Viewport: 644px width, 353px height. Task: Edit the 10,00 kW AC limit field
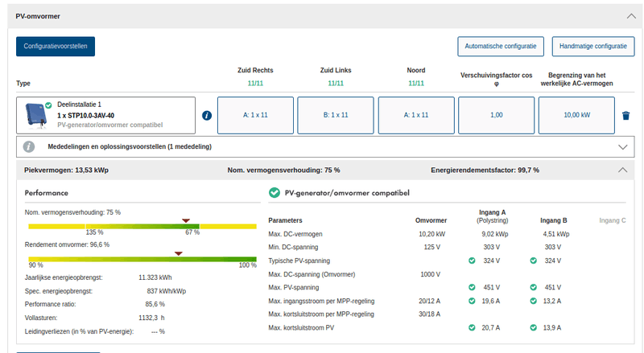[x=576, y=115]
